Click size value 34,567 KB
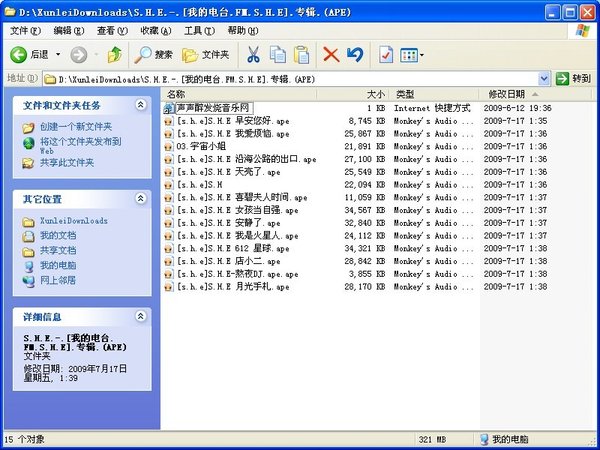600x450 pixels. point(364,210)
